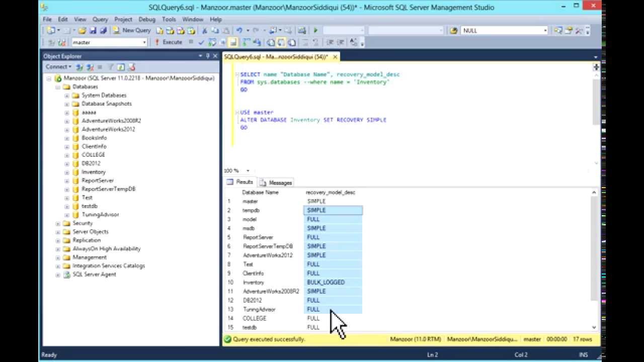Screen dimensions: 644x362
Task: Expand the Management folder node
Action: click(58, 258)
